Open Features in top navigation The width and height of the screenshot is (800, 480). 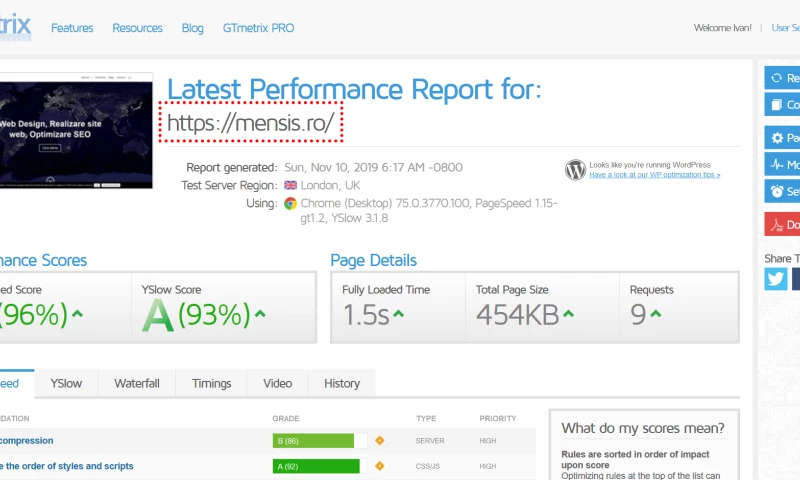[x=72, y=28]
